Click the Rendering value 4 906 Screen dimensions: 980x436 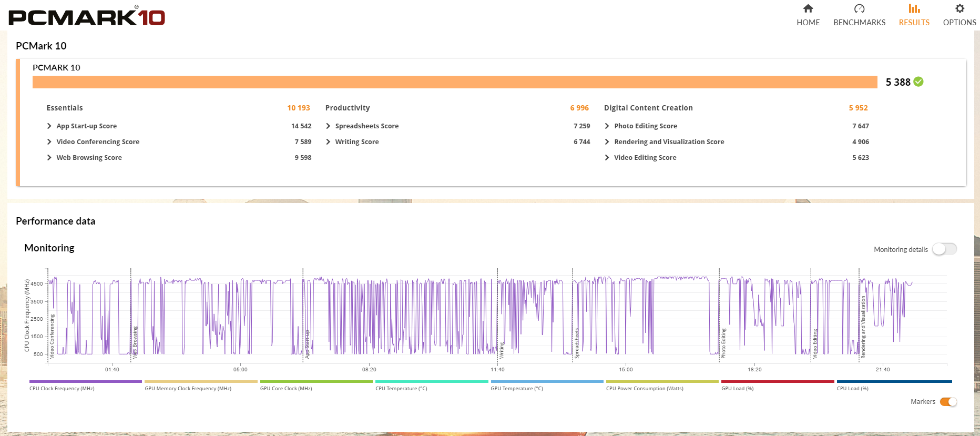click(861, 141)
